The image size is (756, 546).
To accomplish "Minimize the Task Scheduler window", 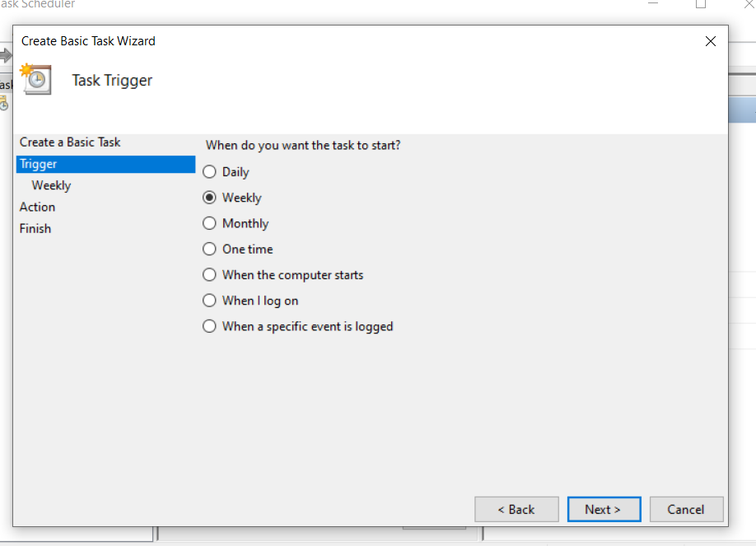I will point(653,3).
